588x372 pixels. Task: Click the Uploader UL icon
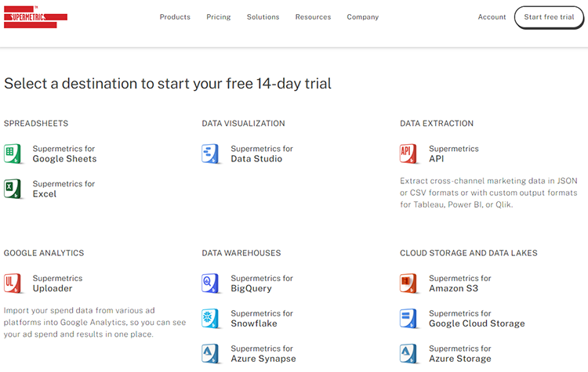13,284
